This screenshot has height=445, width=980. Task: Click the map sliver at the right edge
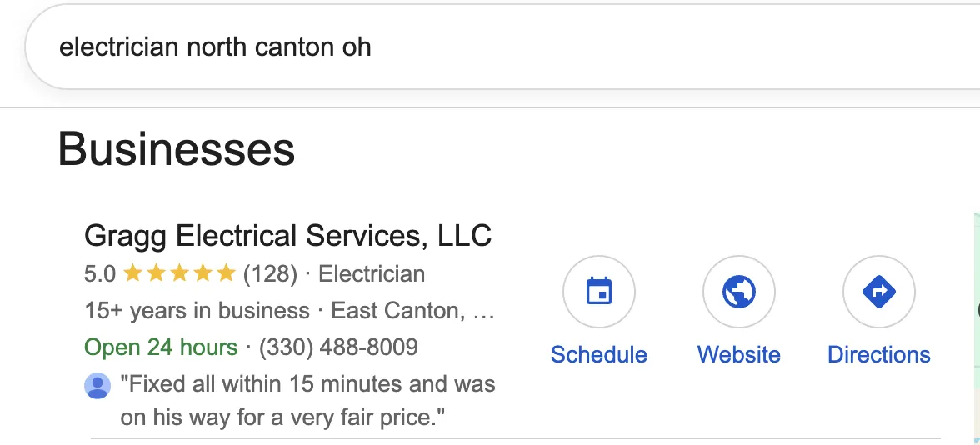977,328
